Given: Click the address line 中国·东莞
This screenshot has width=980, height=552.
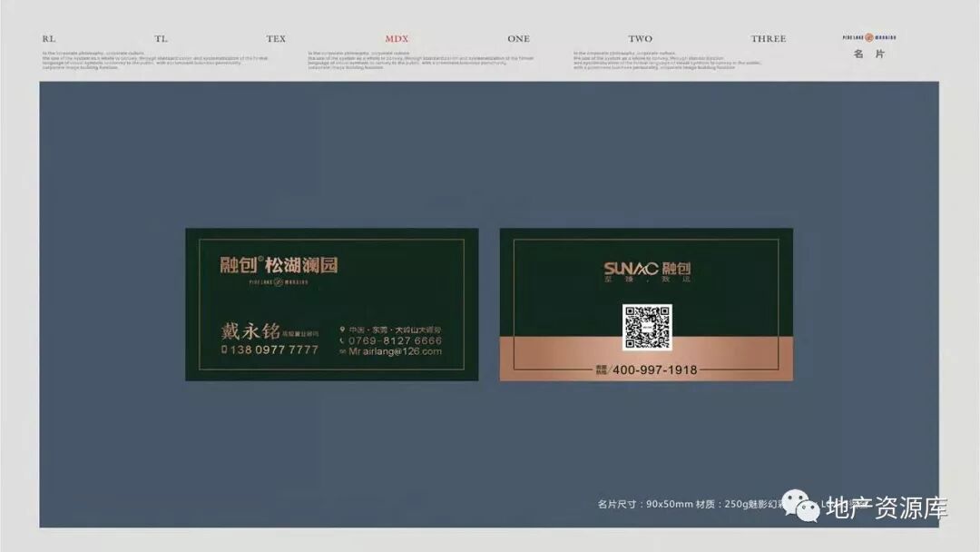Looking at the screenshot, I should 395,330.
